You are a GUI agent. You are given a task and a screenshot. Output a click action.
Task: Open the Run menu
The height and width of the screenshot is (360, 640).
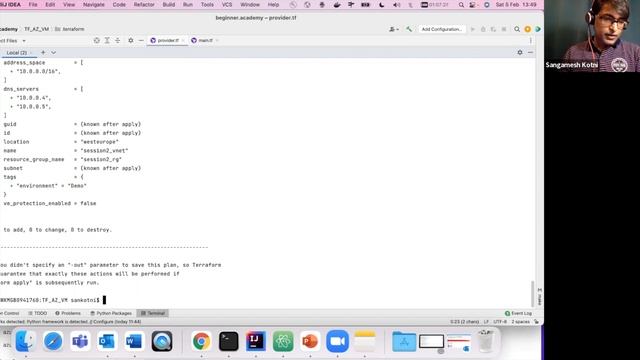coord(188,4)
